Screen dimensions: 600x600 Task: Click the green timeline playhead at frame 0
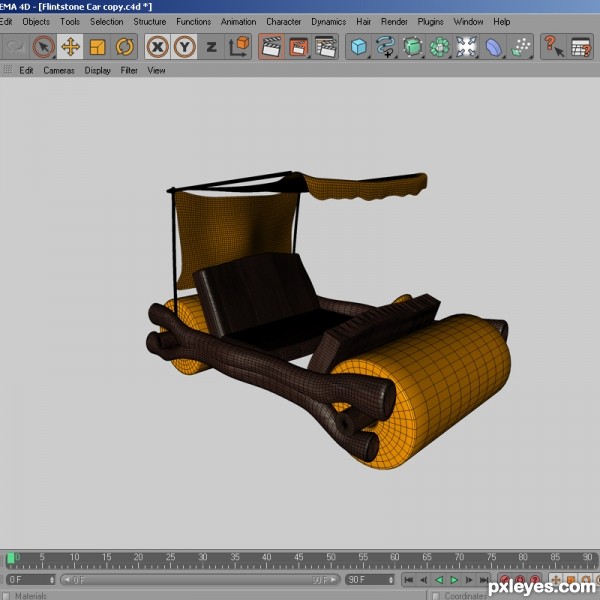click(x=11, y=559)
